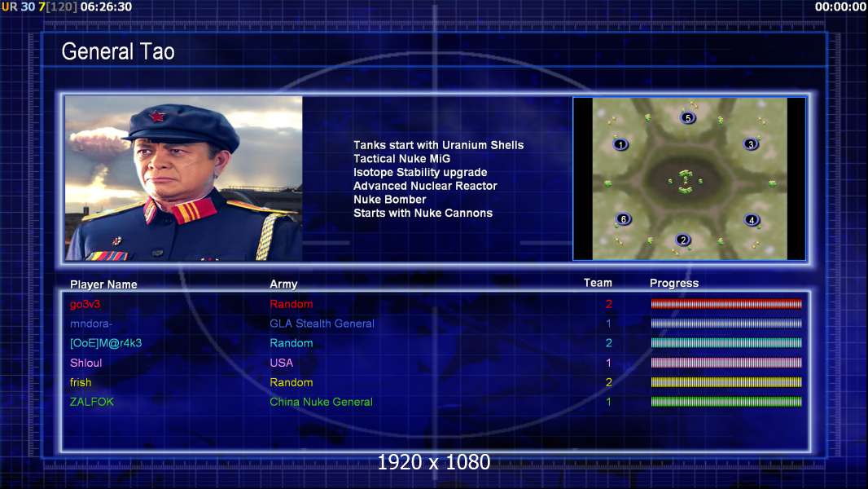Screen dimensions: 868x489
Task: Click the Advanced Nuclear Reactor line
Action: point(425,186)
